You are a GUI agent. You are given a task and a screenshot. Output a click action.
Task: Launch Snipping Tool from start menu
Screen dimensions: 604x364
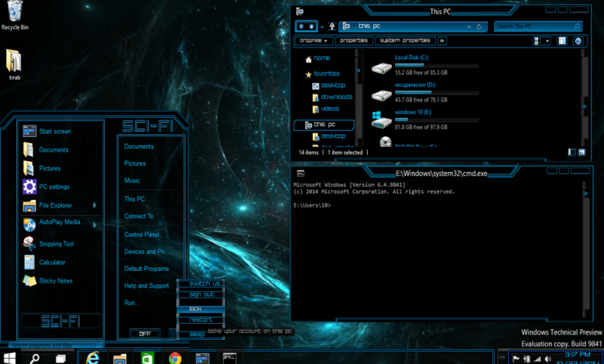point(48,243)
